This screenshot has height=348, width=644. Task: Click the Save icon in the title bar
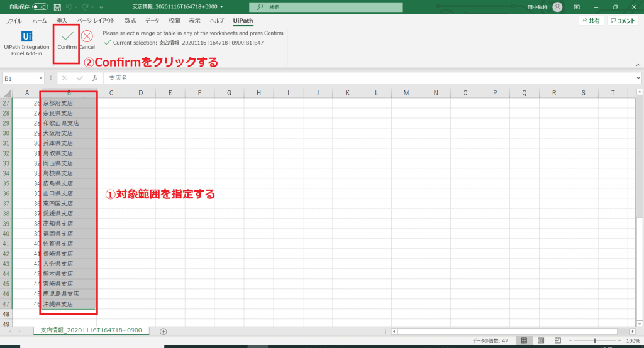click(58, 7)
